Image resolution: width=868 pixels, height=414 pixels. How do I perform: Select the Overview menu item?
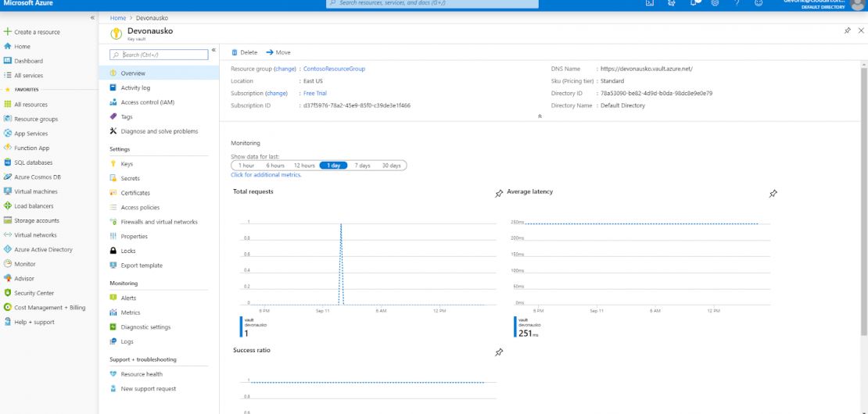[x=159, y=73]
